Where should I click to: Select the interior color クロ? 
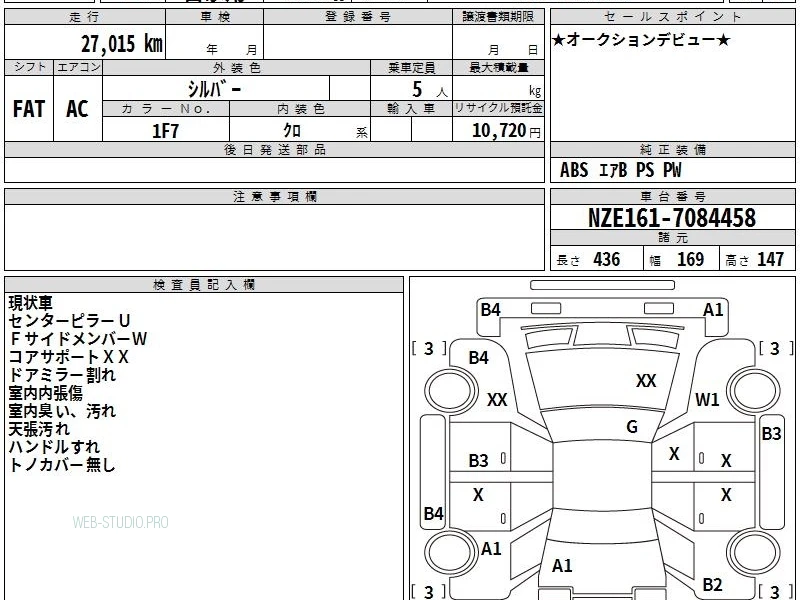pos(292,131)
